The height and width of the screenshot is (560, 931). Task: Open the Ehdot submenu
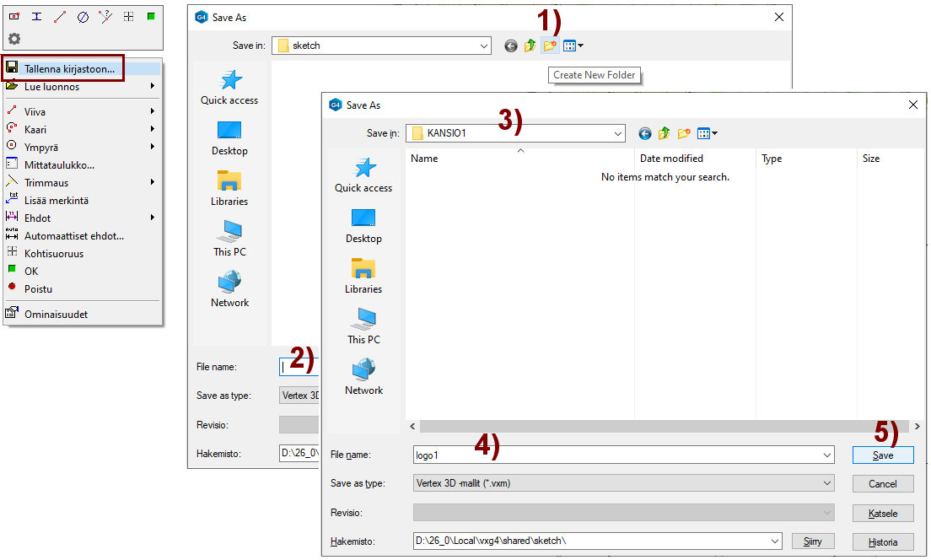click(38, 218)
